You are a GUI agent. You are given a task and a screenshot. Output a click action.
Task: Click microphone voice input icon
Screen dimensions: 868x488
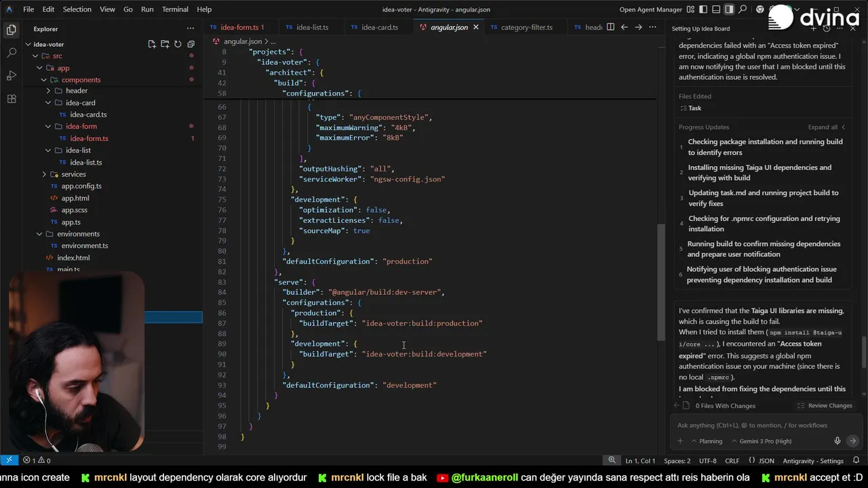click(837, 441)
